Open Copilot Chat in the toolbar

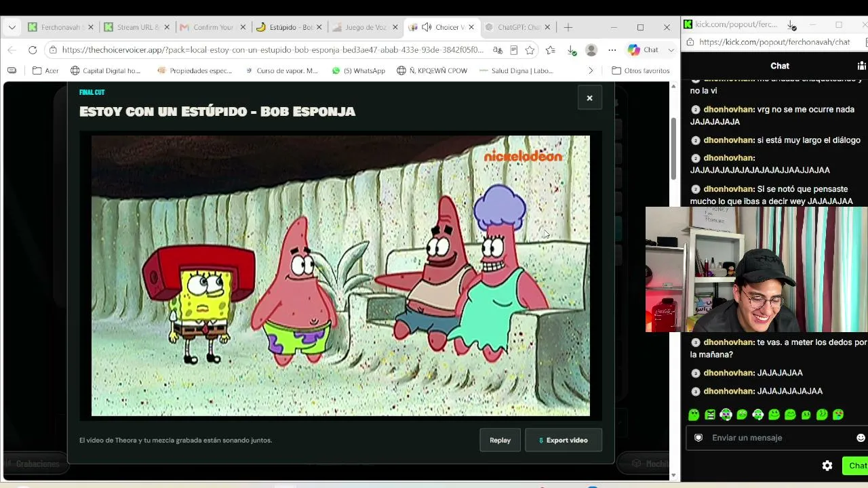[x=643, y=50]
